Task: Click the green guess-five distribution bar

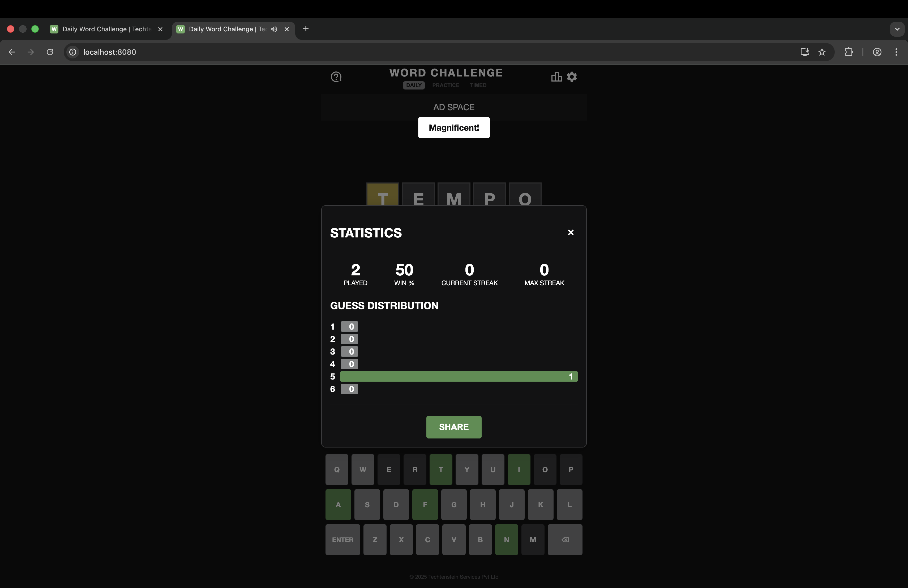Action: pos(459,377)
